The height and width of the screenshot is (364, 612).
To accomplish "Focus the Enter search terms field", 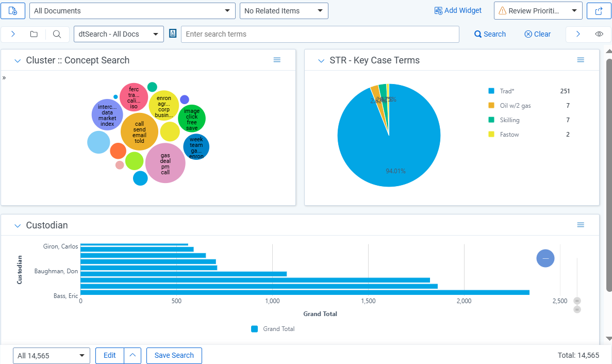I will (320, 34).
